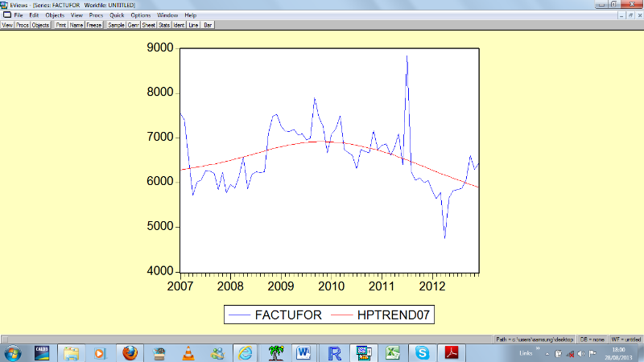Restore the inner series window

pyautogui.click(x=630, y=15)
